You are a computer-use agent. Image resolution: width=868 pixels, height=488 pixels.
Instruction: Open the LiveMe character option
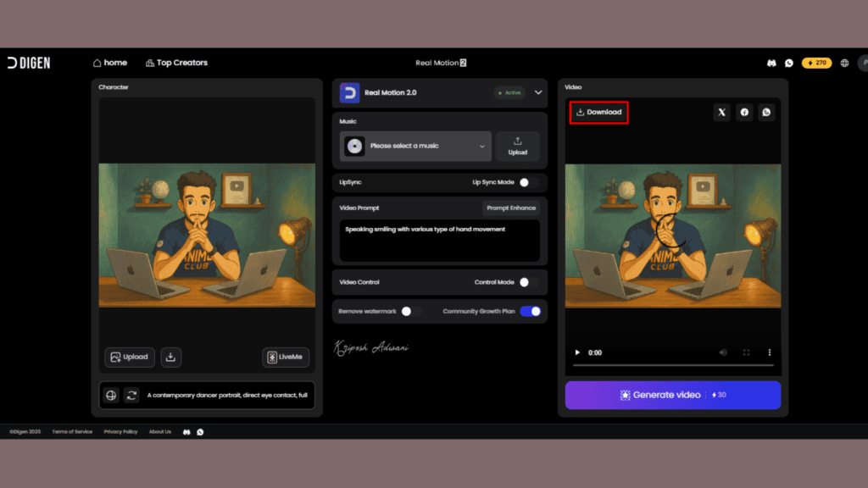286,357
